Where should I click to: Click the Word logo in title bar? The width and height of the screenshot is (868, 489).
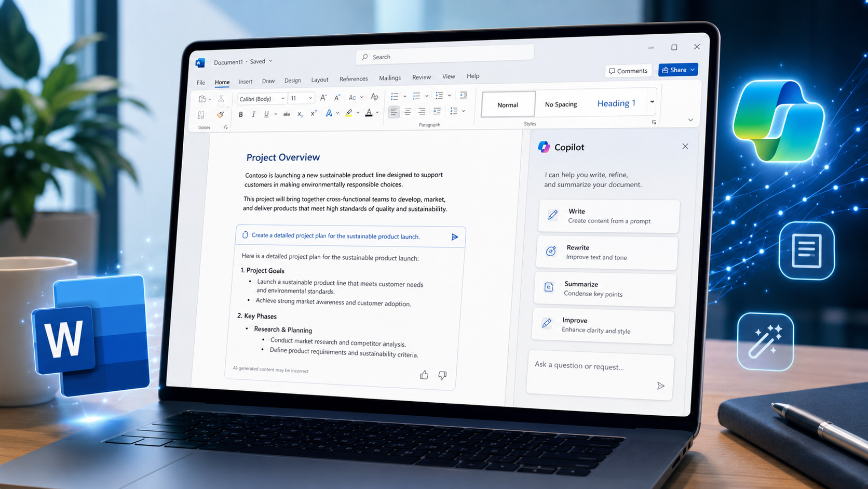[x=200, y=63]
